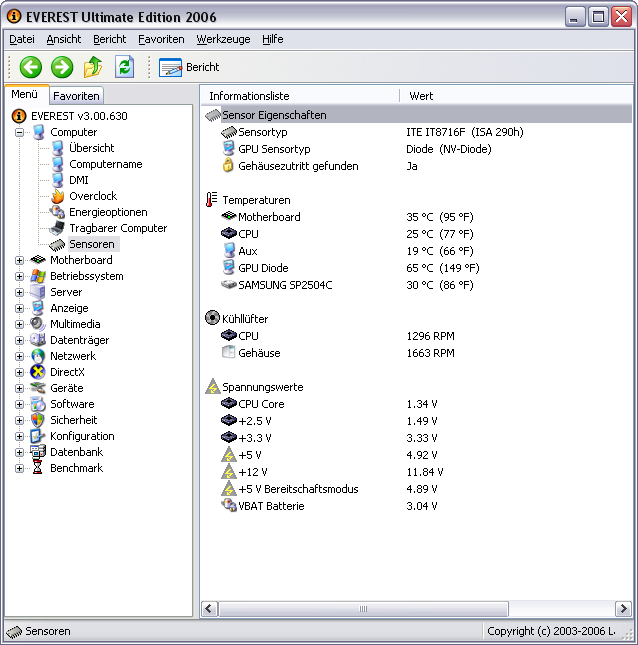Click the refresh toolbar icon

pyautogui.click(x=124, y=67)
